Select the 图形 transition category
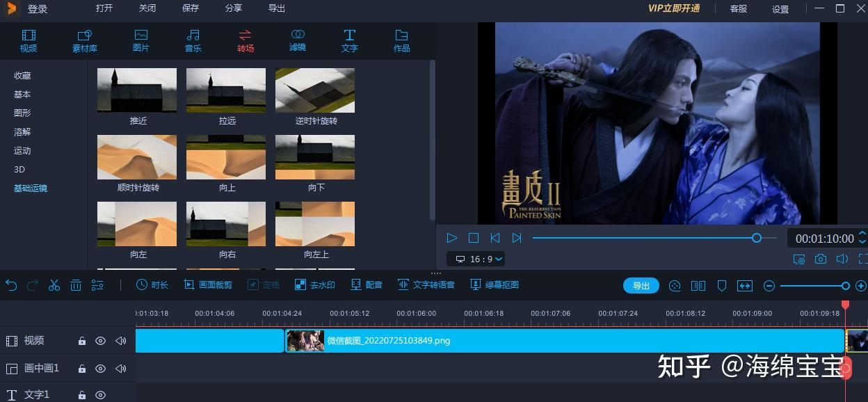The image size is (868, 402). tap(22, 113)
